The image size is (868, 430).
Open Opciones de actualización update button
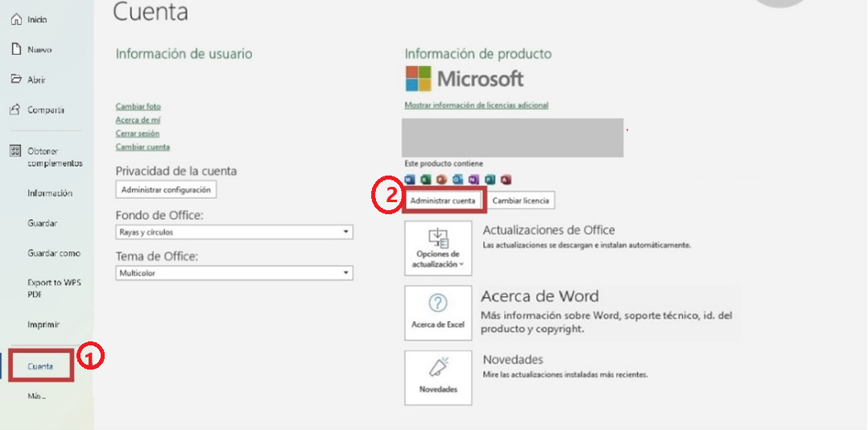coord(438,249)
